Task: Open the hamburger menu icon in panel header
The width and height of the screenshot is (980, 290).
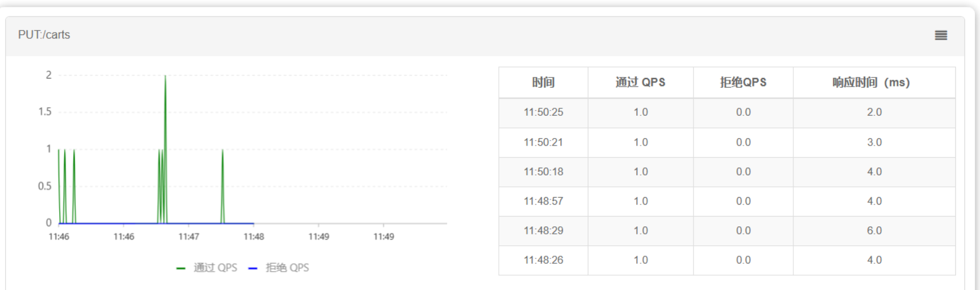Action: [x=940, y=36]
